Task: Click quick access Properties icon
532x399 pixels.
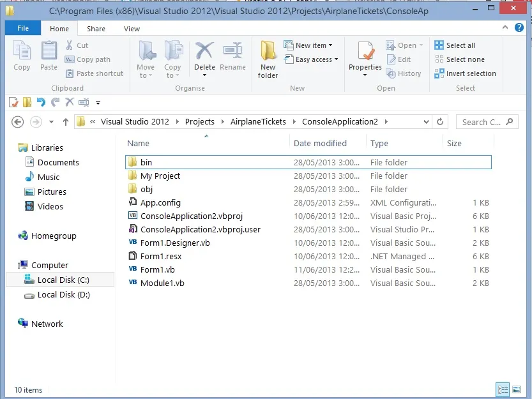Action: pos(13,102)
